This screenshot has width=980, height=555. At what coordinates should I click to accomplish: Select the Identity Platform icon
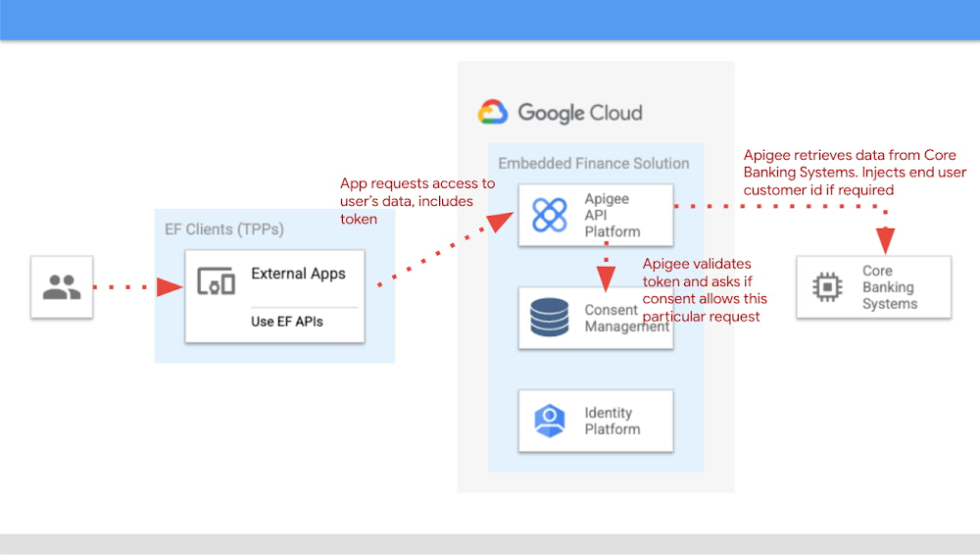tap(549, 421)
